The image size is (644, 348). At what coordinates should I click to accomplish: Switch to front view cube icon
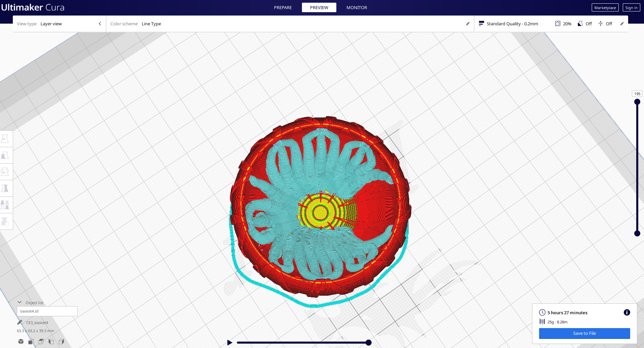pos(31,342)
